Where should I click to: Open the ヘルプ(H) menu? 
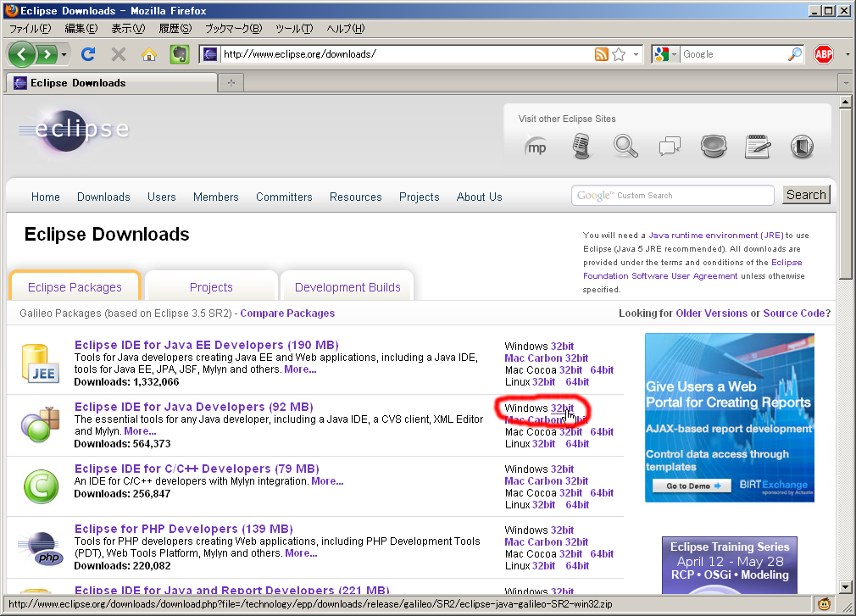346,28
